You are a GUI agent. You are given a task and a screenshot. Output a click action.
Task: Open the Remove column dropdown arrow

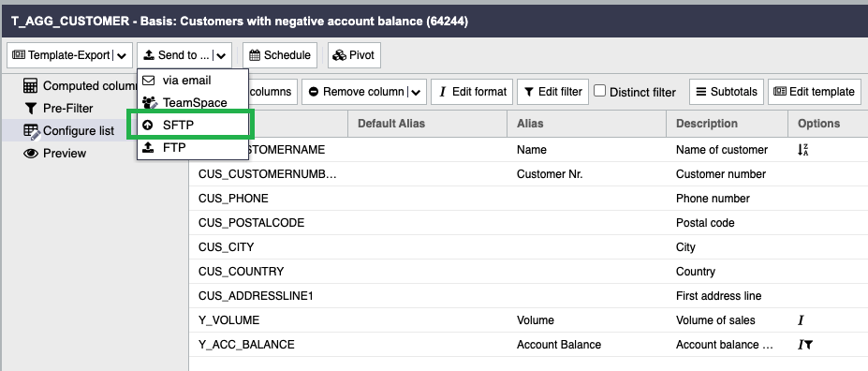[x=417, y=92]
